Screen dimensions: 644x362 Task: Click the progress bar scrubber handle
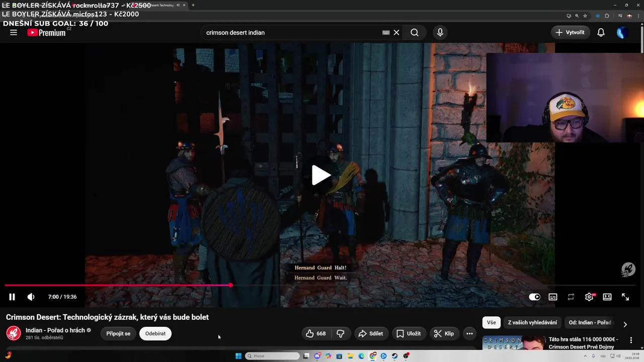230,285
